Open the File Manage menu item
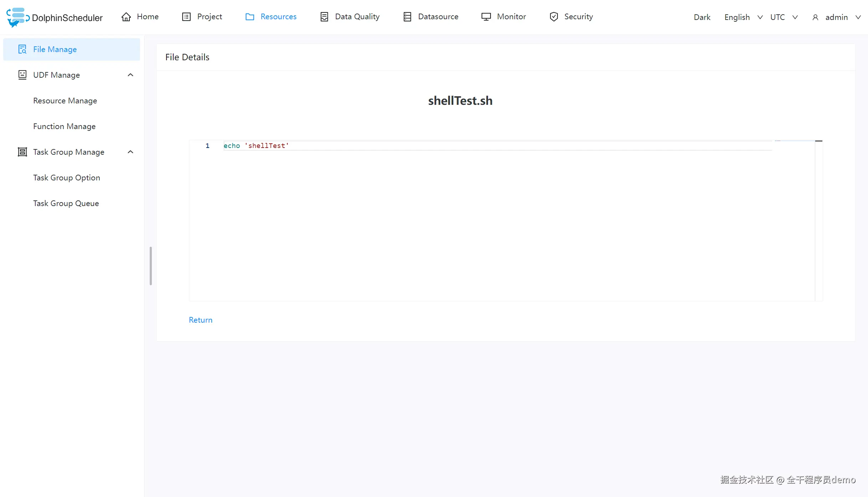 click(55, 49)
